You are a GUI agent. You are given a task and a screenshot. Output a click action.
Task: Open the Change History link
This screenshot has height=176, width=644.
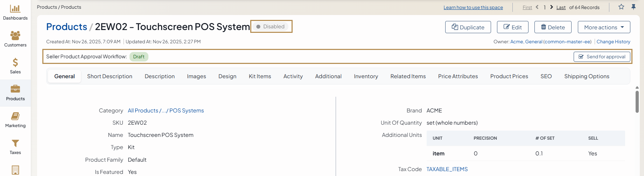click(x=613, y=42)
